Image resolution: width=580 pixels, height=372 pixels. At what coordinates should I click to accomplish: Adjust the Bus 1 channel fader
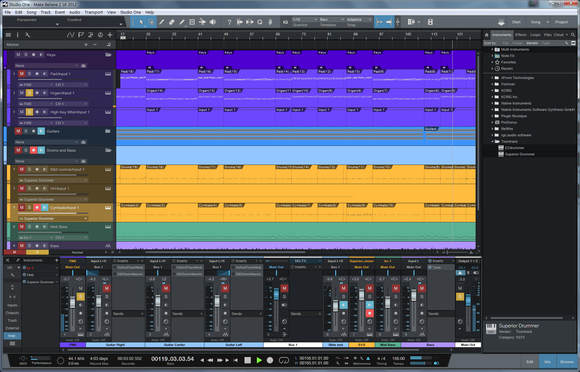tap(276, 294)
